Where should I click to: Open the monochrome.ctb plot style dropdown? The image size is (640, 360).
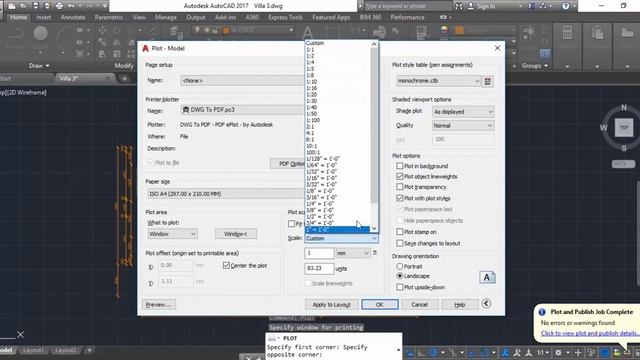tap(438, 81)
